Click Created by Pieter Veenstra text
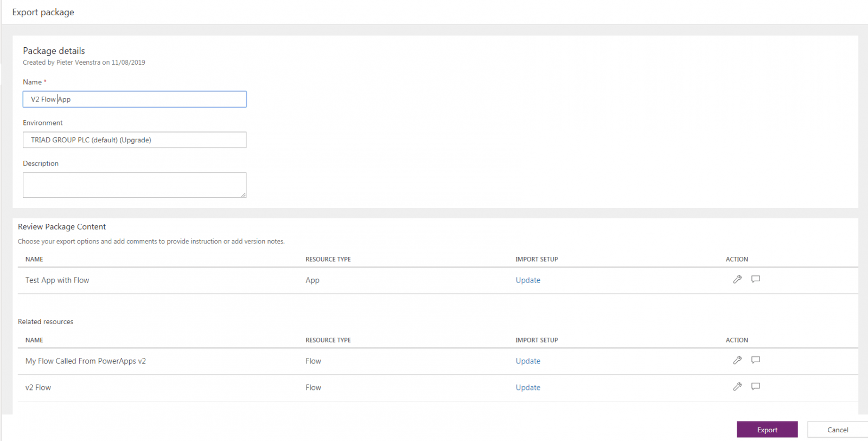 (84, 62)
